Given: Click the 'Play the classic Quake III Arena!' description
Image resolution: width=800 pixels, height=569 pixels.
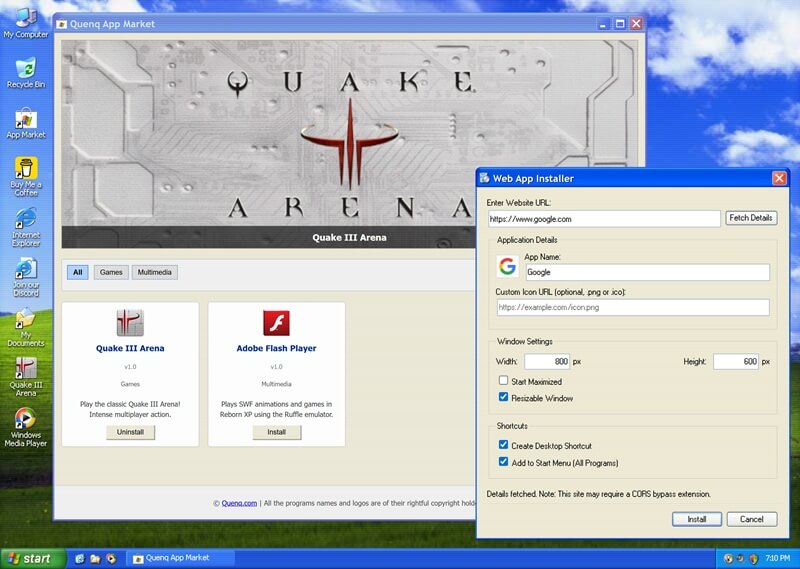Looking at the screenshot, I should pyautogui.click(x=130, y=409).
